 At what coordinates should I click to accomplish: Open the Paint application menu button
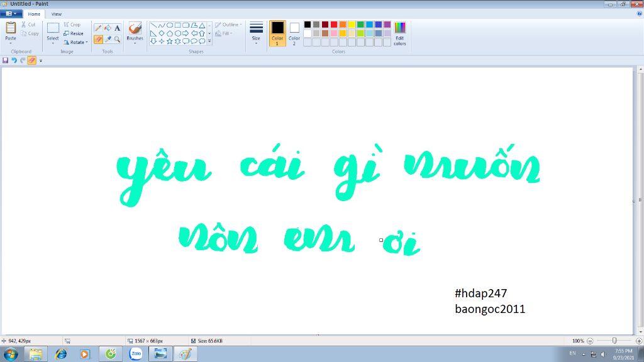[11, 14]
